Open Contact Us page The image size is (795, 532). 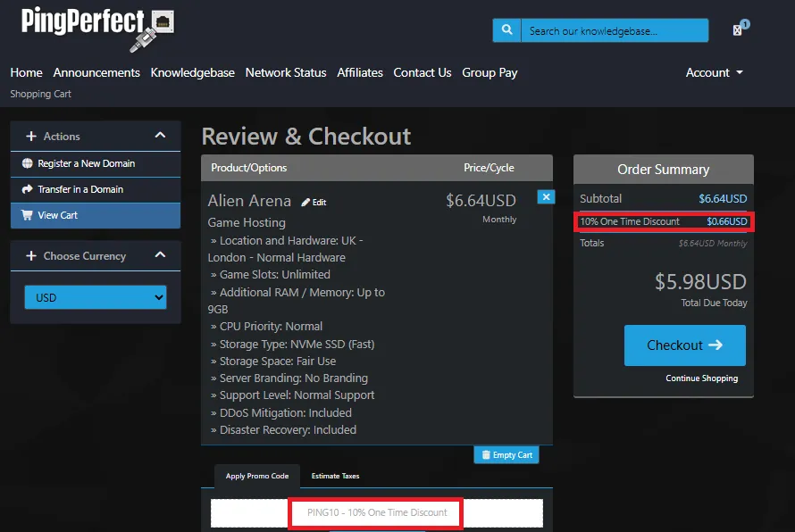(423, 72)
